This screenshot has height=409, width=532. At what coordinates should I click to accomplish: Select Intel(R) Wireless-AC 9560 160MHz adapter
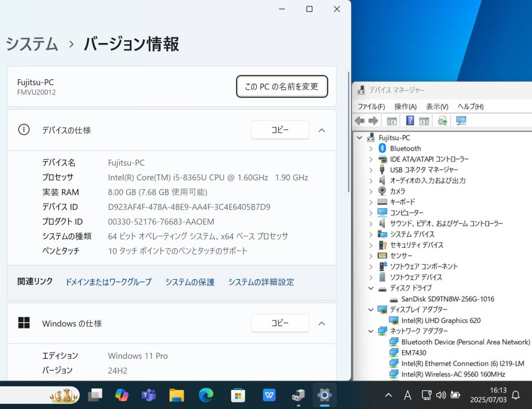453,374
